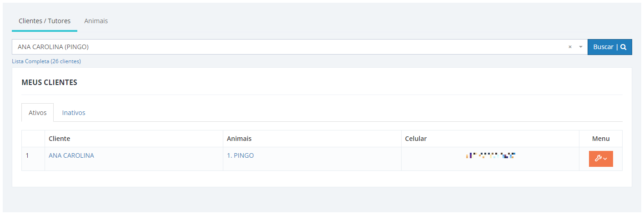644x215 pixels.
Task: Open the animal link 1. PINGO
Action: pos(240,155)
